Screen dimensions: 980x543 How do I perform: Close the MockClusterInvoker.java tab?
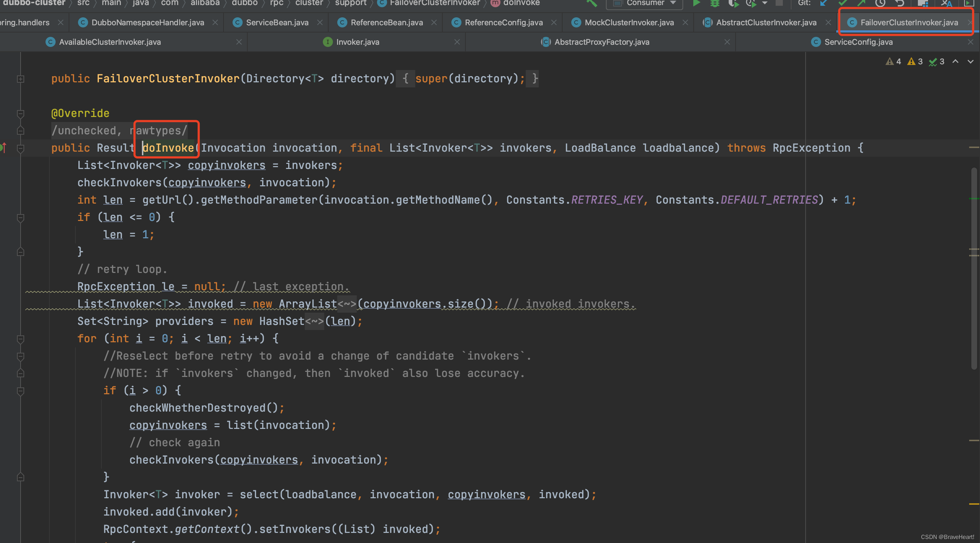[x=685, y=22]
